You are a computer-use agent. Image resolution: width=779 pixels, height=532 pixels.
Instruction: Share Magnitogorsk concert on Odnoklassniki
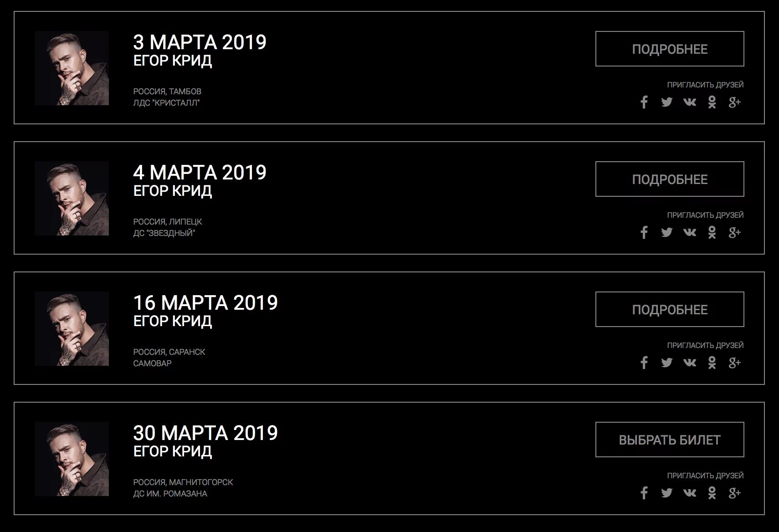712,493
